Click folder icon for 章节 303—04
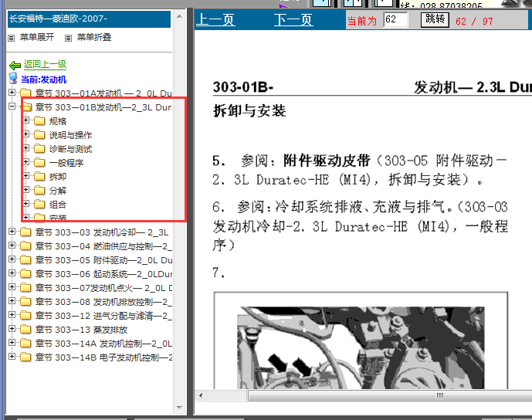The height and width of the screenshot is (420, 532). point(25,246)
